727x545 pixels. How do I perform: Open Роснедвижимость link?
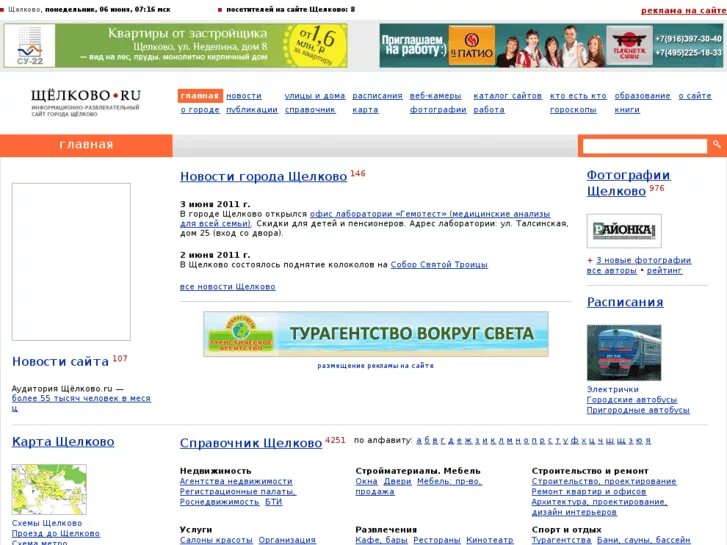point(219,501)
